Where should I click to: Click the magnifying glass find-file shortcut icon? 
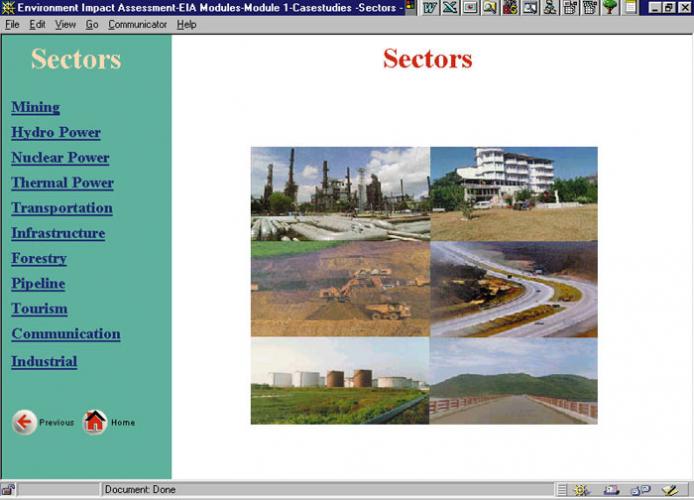[490, 7]
